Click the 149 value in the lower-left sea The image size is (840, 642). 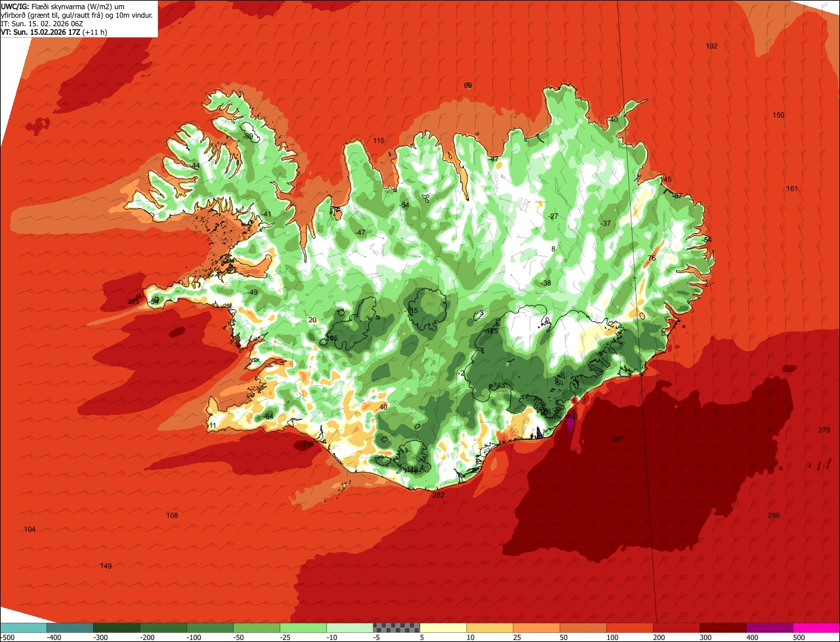coord(106,566)
